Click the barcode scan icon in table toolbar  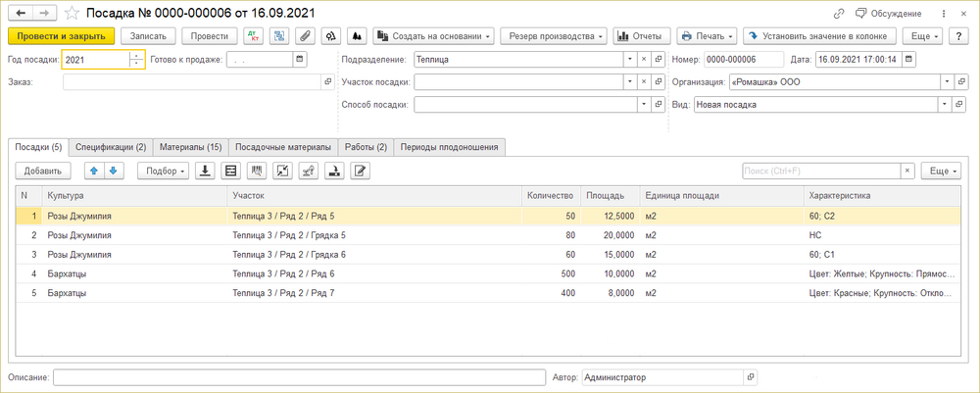(x=258, y=171)
